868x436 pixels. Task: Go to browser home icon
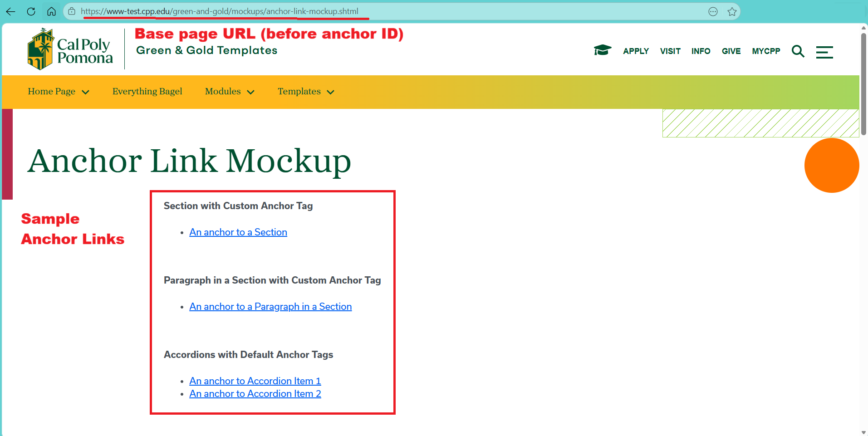pyautogui.click(x=51, y=11)
